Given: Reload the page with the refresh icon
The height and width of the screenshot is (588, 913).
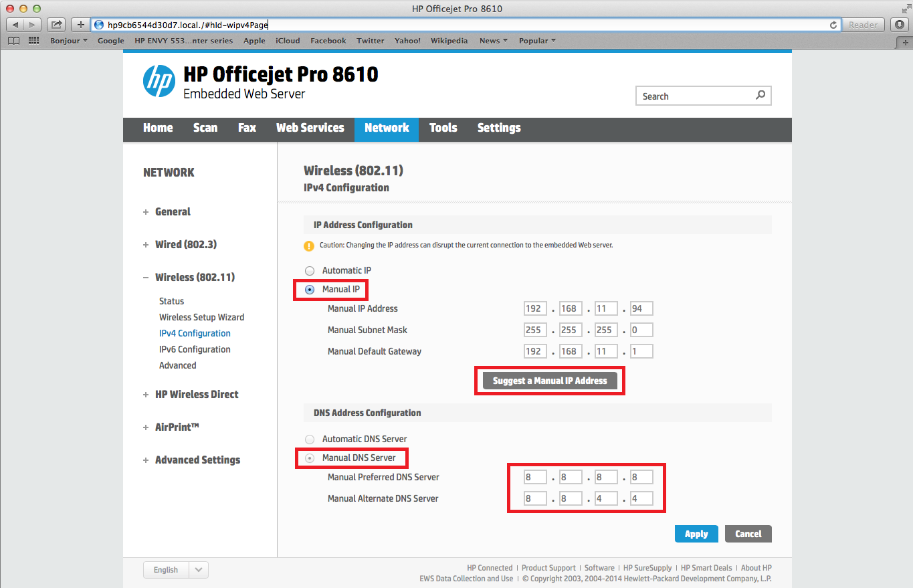Looking at the screenshot, I should [x=833, y=25].
